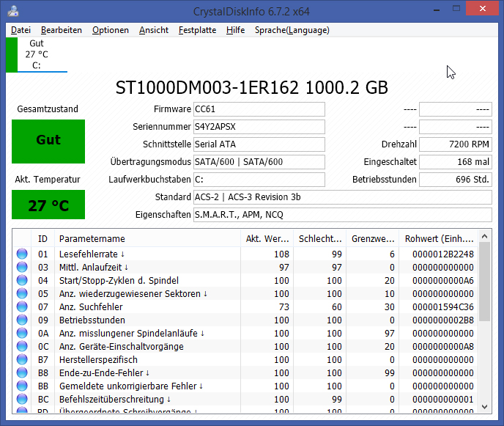Select the blue orb for Anz. Suchfehler
Screen dimensions: 504x426
tap(21, 306)
